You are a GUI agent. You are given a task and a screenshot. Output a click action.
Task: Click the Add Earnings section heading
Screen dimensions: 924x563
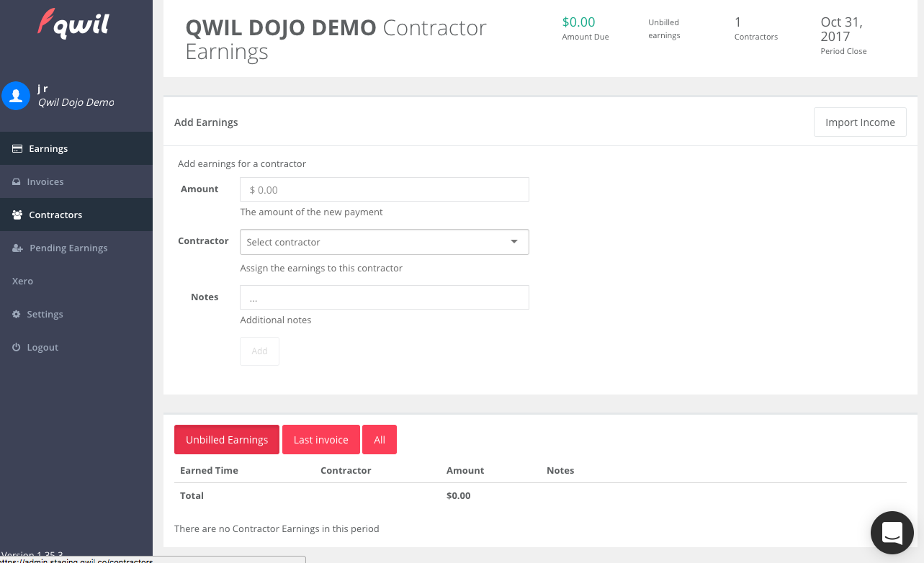pyautogui.click(x=206, y=122)
